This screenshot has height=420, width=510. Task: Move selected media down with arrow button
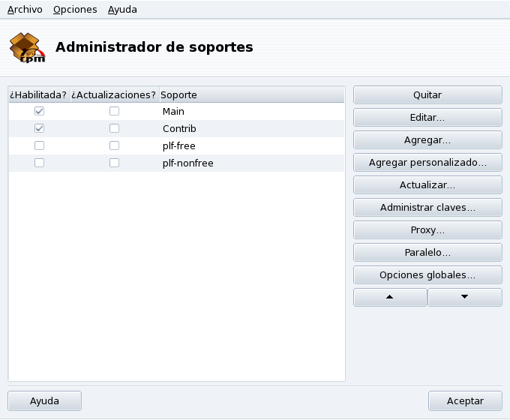(464, 297)
